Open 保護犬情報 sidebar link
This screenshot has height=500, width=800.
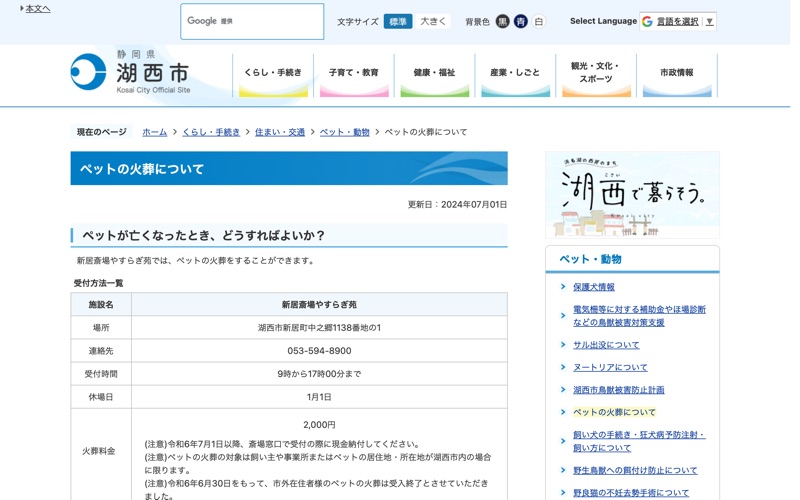(x=593, y=287)
